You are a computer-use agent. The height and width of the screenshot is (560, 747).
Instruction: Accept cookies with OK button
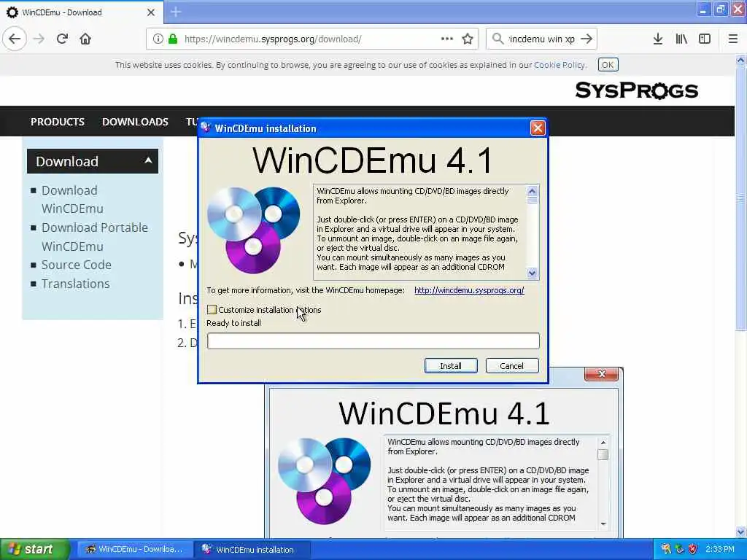(x=608, y=65)
